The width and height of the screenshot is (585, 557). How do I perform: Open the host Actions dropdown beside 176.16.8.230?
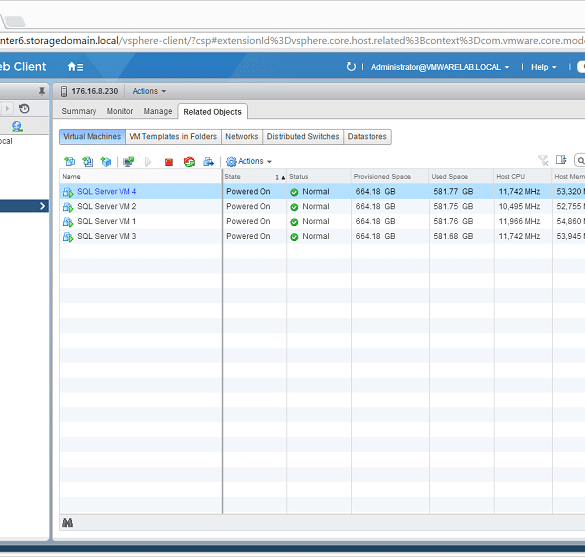149,91
